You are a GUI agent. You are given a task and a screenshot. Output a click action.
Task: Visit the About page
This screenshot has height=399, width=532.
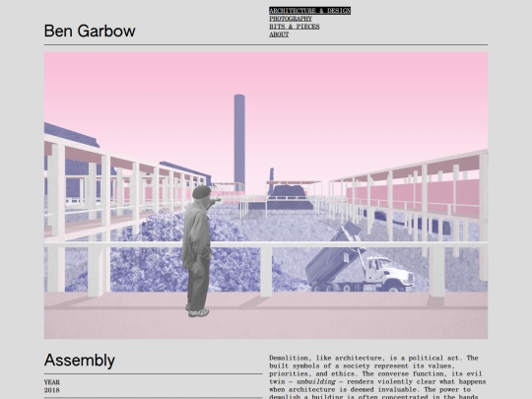[x=279, y=34]
